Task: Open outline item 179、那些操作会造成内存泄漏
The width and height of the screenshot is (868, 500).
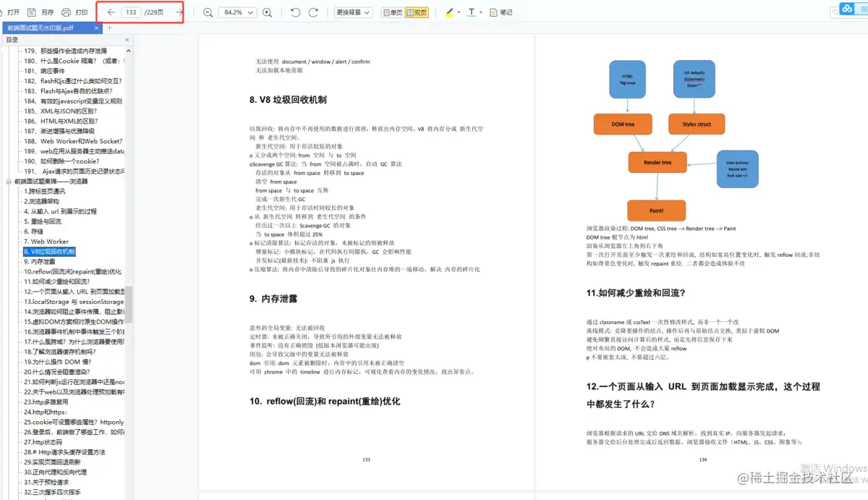Action: pos(65,51)
